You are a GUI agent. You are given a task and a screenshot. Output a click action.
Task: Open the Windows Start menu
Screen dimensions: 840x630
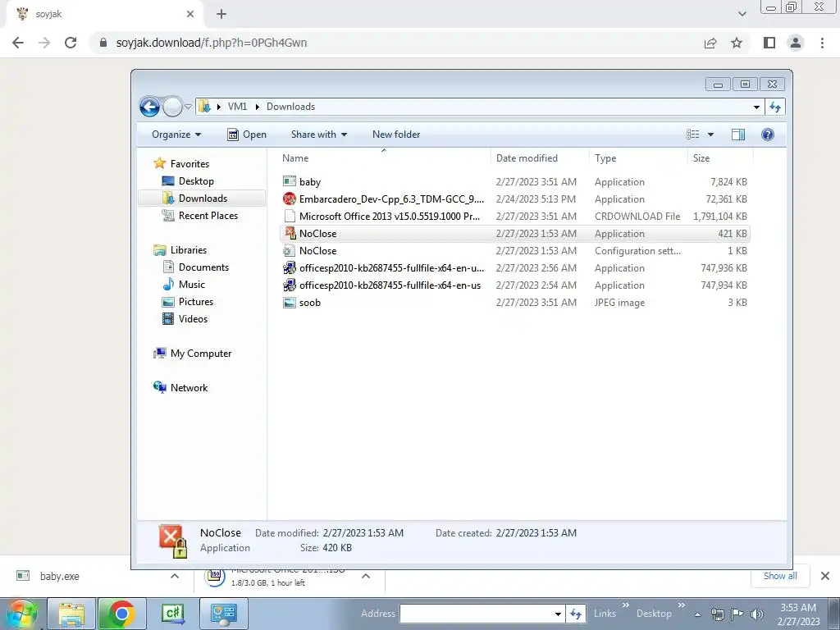[x=21, y=614]
